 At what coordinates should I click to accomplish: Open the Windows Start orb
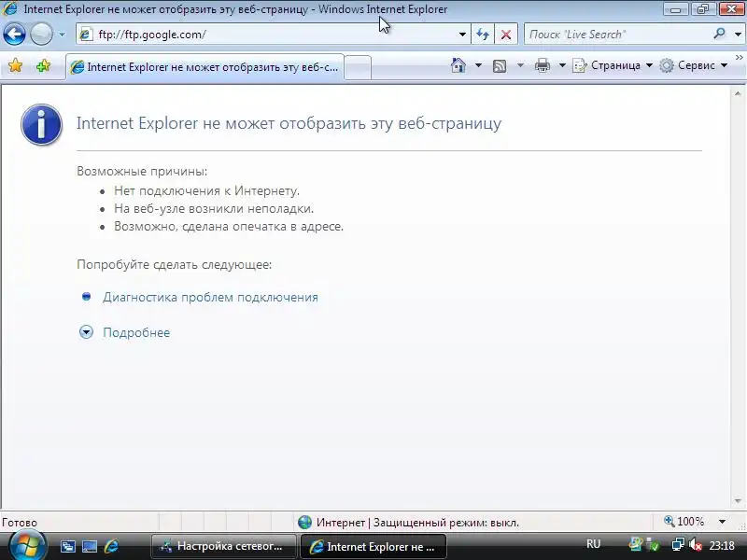click(x=27, y=546)
